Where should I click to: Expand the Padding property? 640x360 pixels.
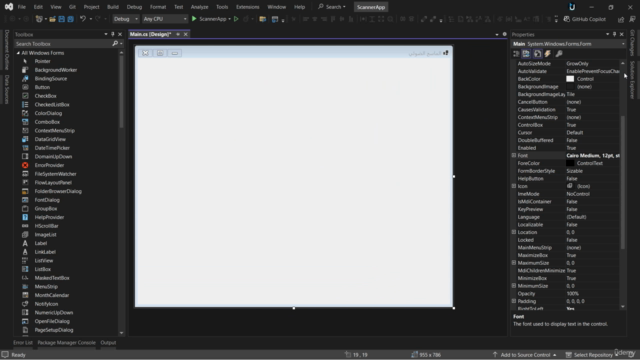pos(514,301)
